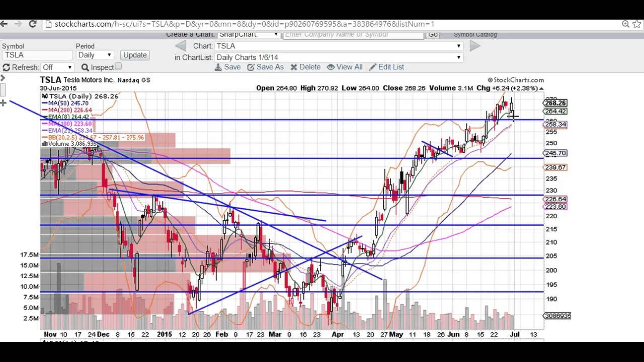Screen dimensions: 644x362
Task: Click the Save As pencil-box icon
Action: click(251, 67)
